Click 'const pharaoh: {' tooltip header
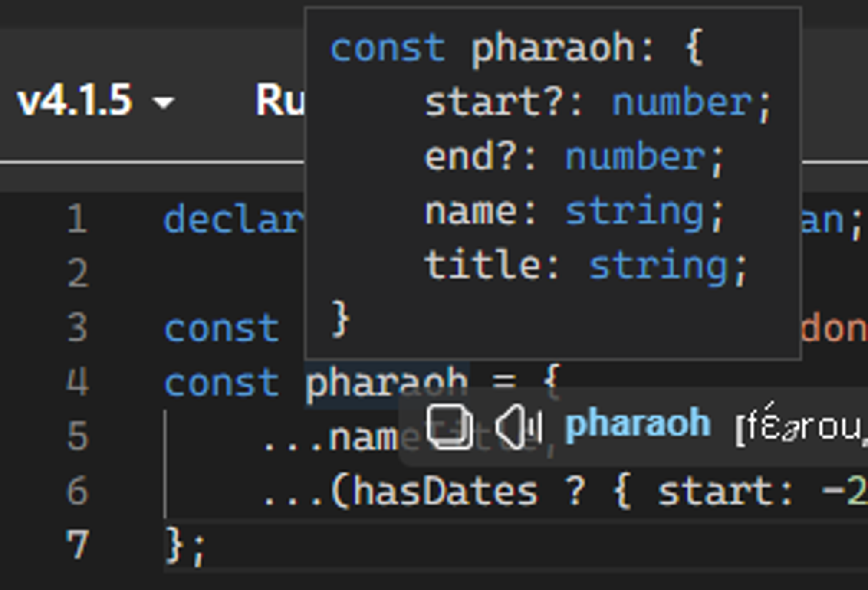Viewport: 868px width, 590px height. pos(516,49)
